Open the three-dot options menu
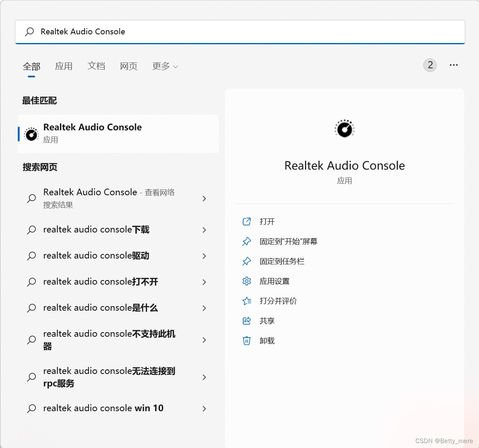The image size is (479, 448). pos(454,65)
